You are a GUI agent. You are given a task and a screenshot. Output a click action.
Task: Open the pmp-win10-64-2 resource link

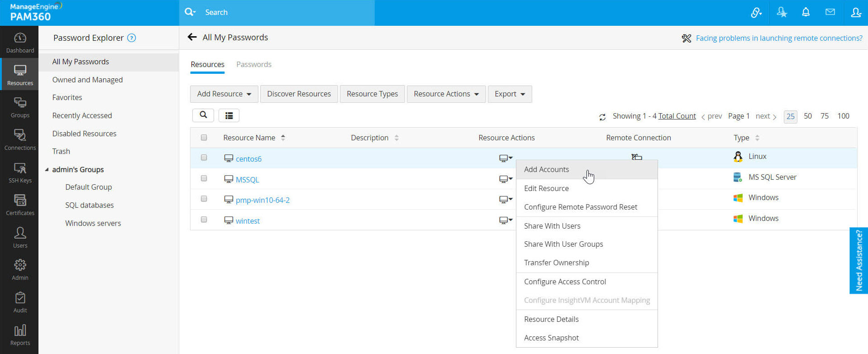[262, 200]
